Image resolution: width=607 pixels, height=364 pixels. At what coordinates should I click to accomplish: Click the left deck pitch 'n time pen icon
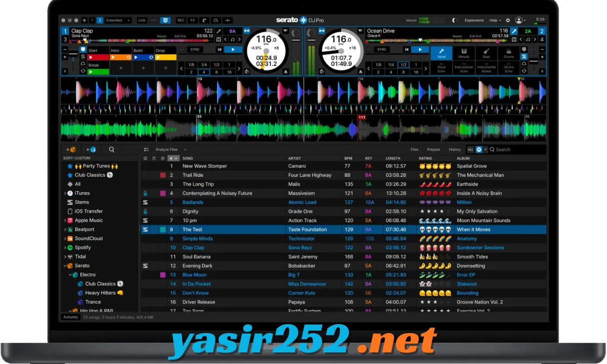[x=219, y=31]
